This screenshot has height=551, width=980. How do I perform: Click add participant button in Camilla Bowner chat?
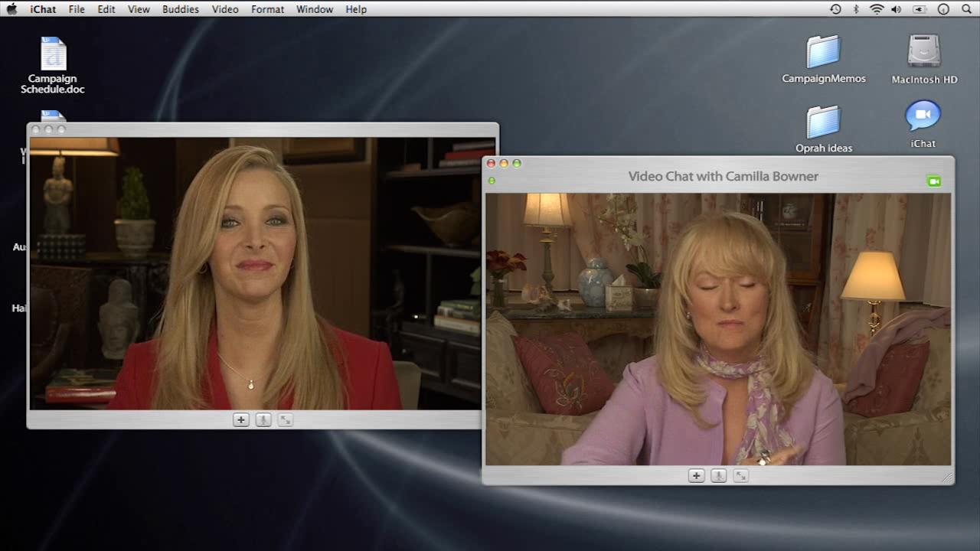tap(696, 475)
